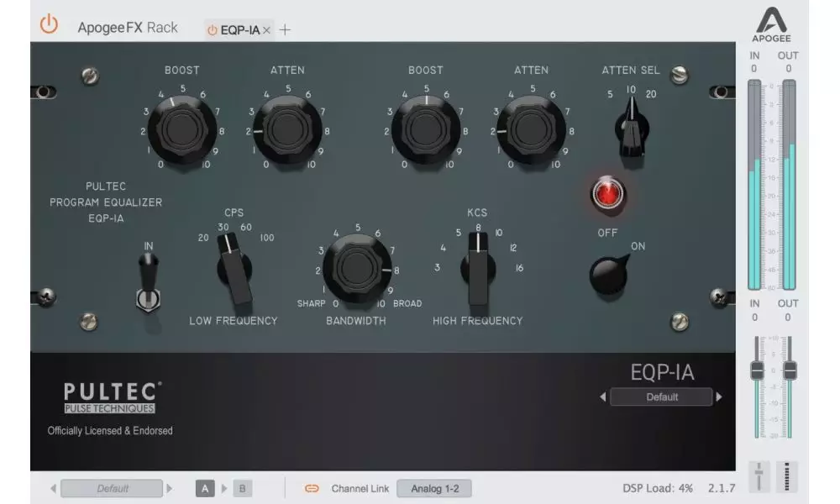Show meters view icon at bottom right

point(787,476)
